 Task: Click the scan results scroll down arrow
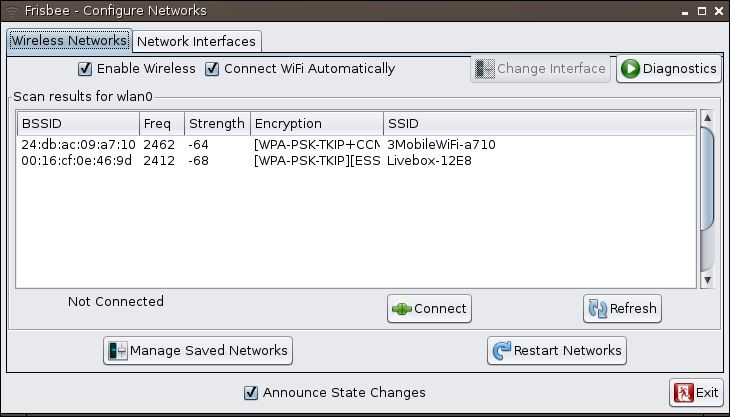tap(707, 282)
